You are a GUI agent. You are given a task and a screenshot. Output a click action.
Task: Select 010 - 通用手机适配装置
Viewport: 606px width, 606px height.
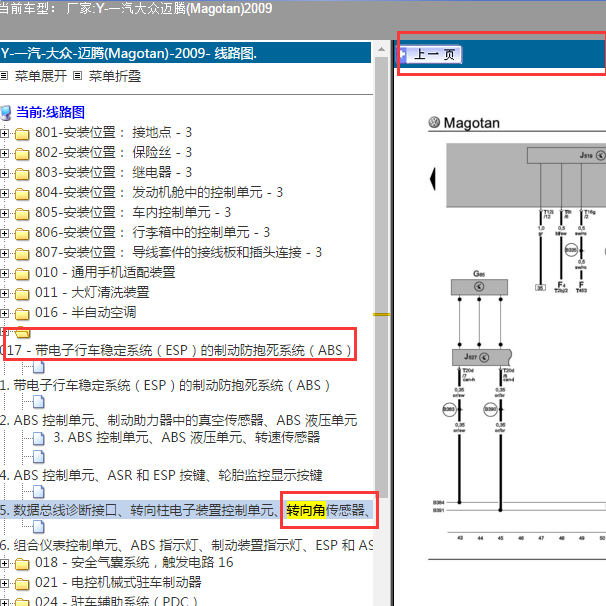(105, 273)
